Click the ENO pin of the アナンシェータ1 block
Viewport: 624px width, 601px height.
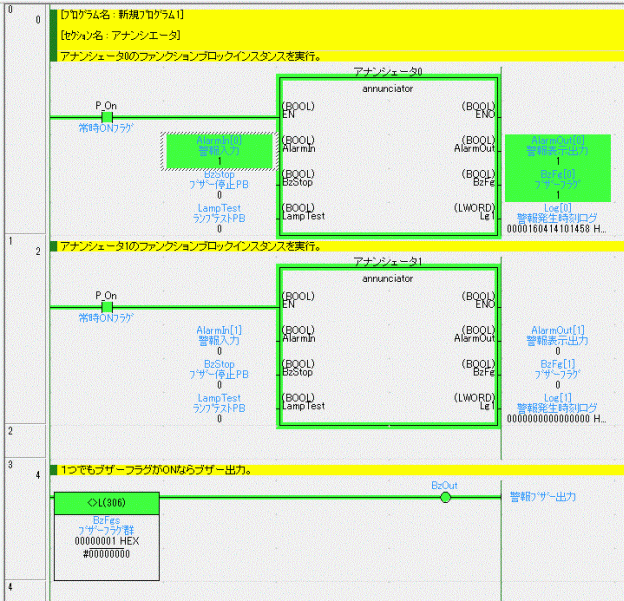tap(485, 305)
